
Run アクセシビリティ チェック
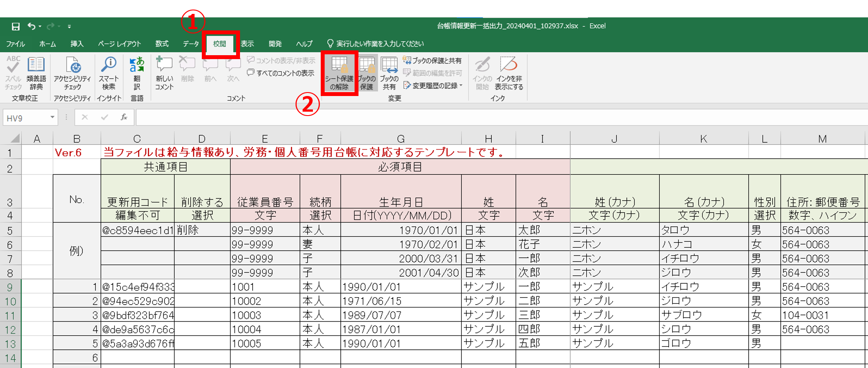pyautogui.click(x=72, y=73)
